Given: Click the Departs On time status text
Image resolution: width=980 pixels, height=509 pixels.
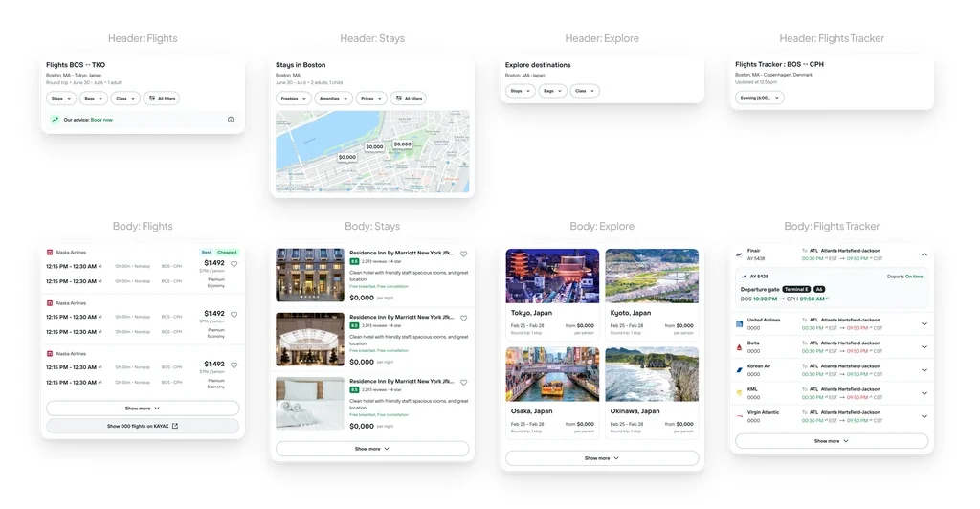Looking at the screenshot, I should click(904, 277).
